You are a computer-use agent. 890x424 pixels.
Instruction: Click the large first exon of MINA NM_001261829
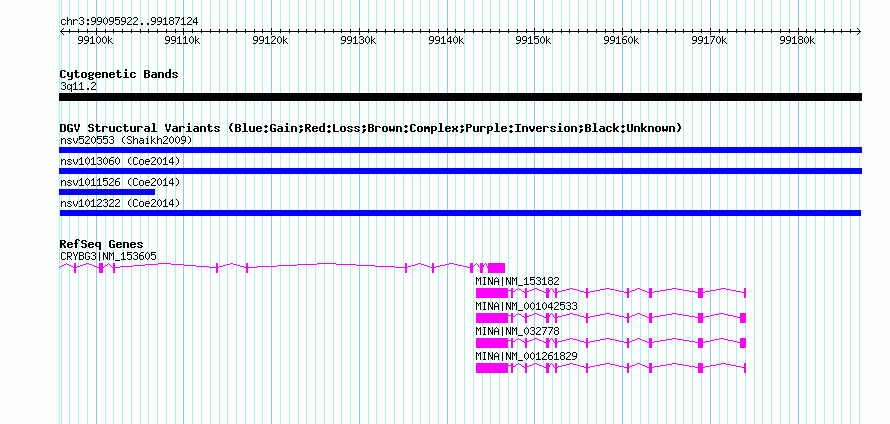tap(492, 368)
